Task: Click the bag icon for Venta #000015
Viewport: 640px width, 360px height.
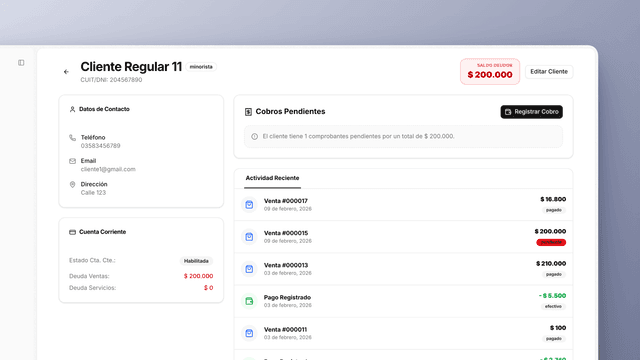Action: pos(249,237)
